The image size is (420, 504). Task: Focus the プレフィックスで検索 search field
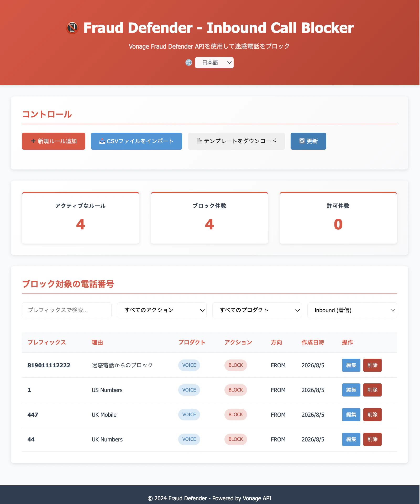67,310
